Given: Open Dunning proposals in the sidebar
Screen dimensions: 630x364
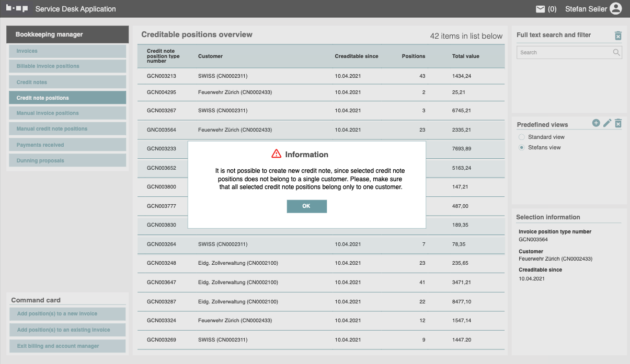Looking at the screenshot, I should (x=67, y=160).
